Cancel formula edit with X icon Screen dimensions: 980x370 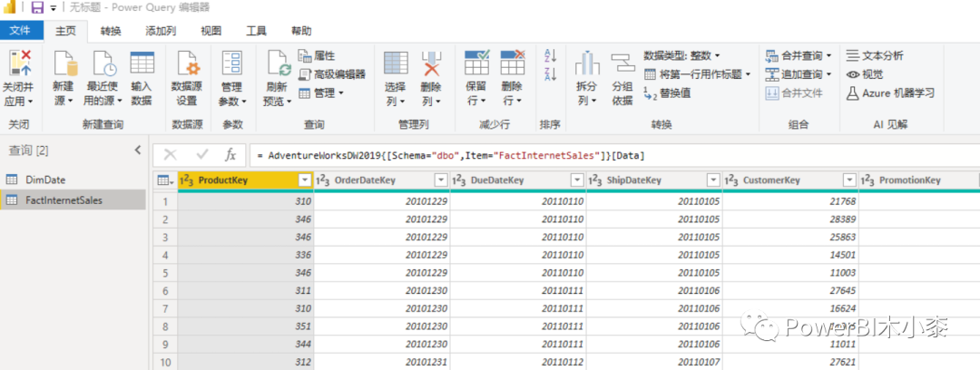point(170,154)
